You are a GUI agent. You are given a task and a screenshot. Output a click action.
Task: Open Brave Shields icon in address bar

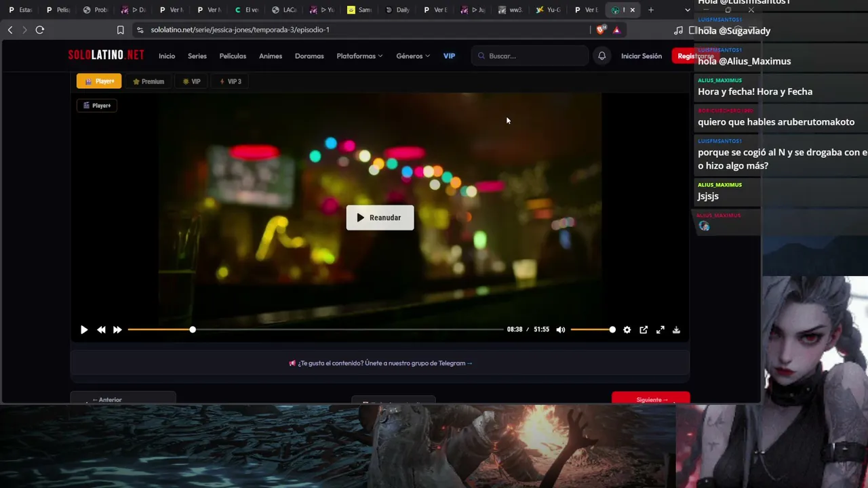tap(601, 30)
